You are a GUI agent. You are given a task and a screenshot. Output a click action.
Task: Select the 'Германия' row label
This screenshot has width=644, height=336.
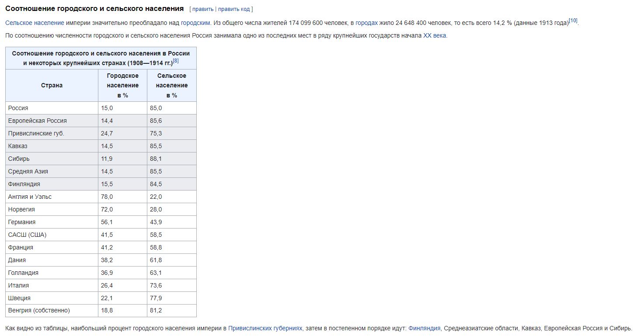pos(22,222)
